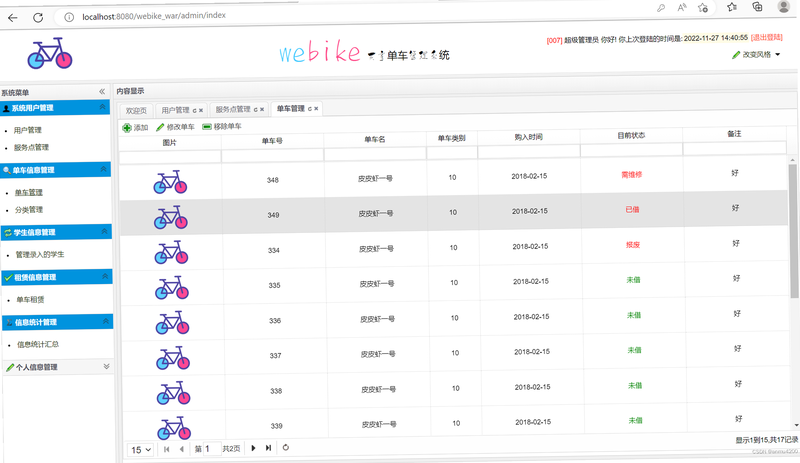Collapse the 租赁信息管理 section

(x=105, y=276)
